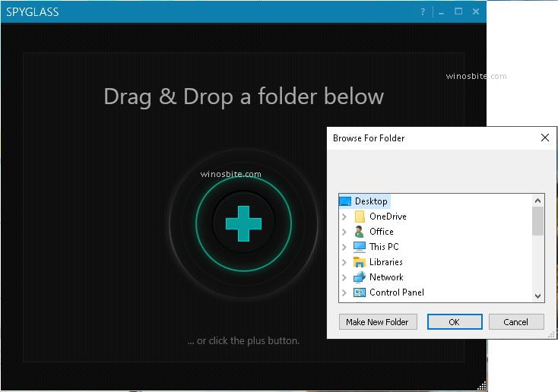Click the 'Browse For Folder' title text
Image resolution: width=558 pixels, height=392 pixels.
[x=369, y=138]
